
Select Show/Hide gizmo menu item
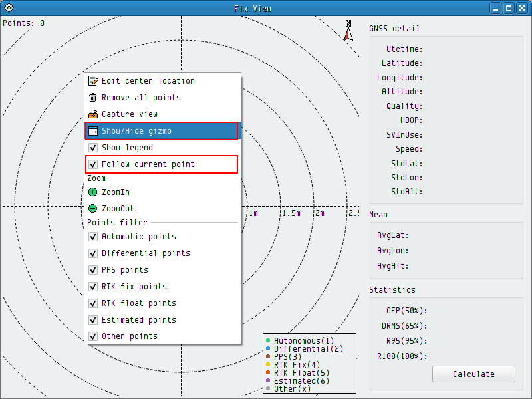[x=162, y=131]
